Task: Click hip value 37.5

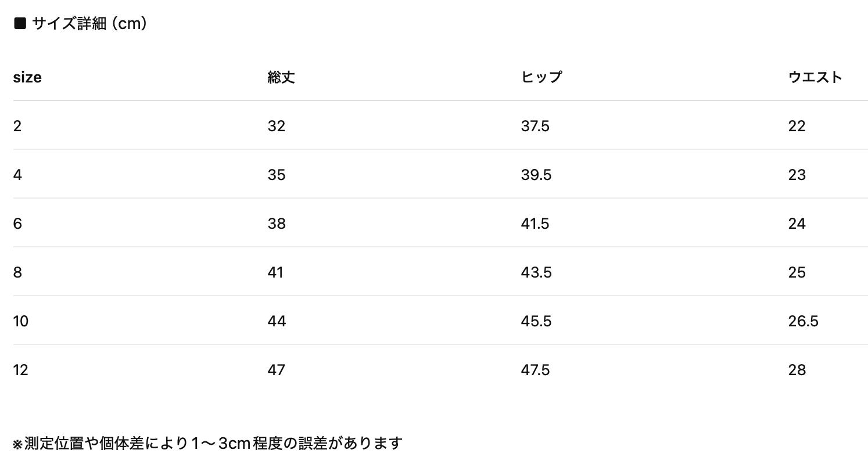Action: 535,126
